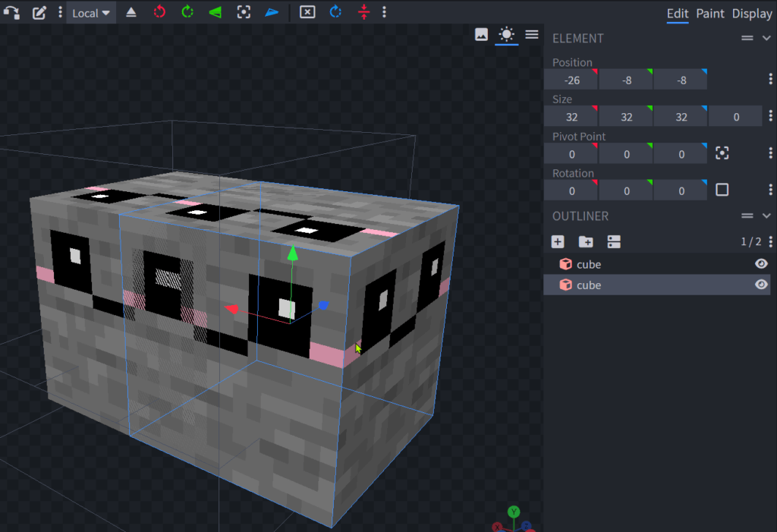Click the Position X field showing -26
This screenshot has height=532, width=777.
click(x=571, y=80)
